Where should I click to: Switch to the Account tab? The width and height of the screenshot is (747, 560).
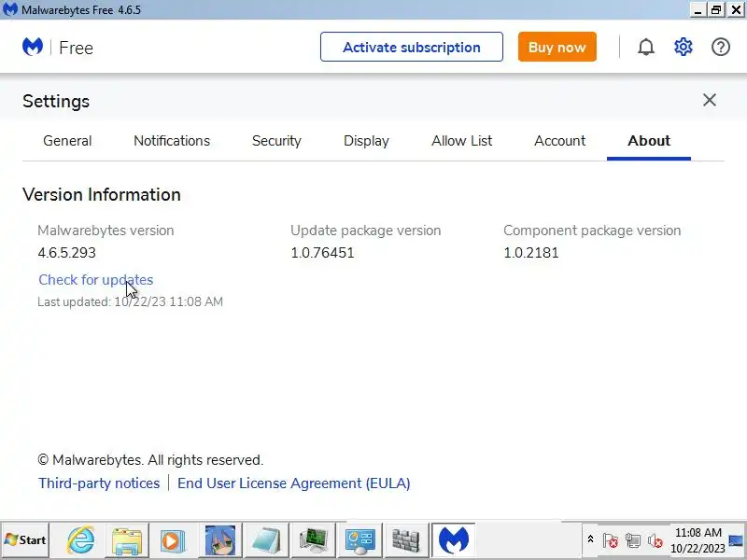559,141
